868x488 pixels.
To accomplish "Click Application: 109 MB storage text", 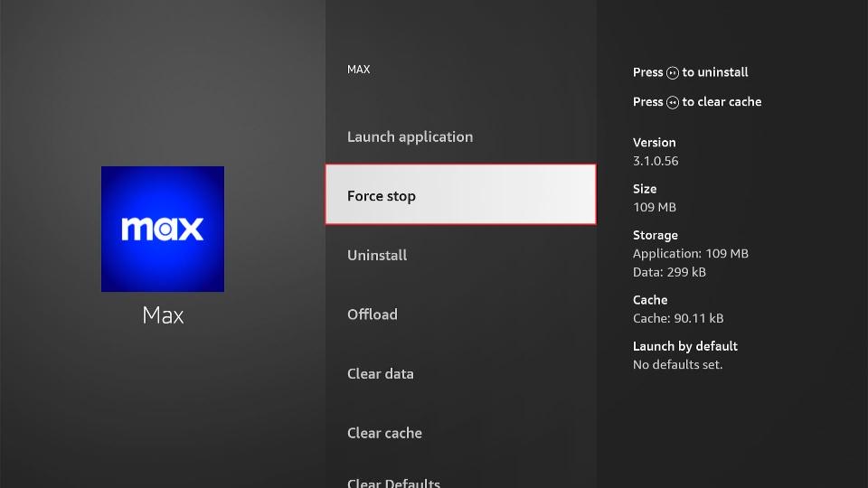I will click(690, 253).
